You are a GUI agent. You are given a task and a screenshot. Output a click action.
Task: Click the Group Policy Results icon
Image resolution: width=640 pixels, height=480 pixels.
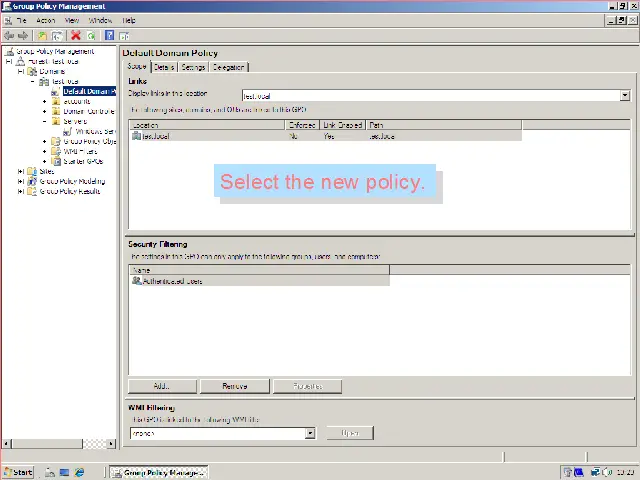tap(32, 191)
